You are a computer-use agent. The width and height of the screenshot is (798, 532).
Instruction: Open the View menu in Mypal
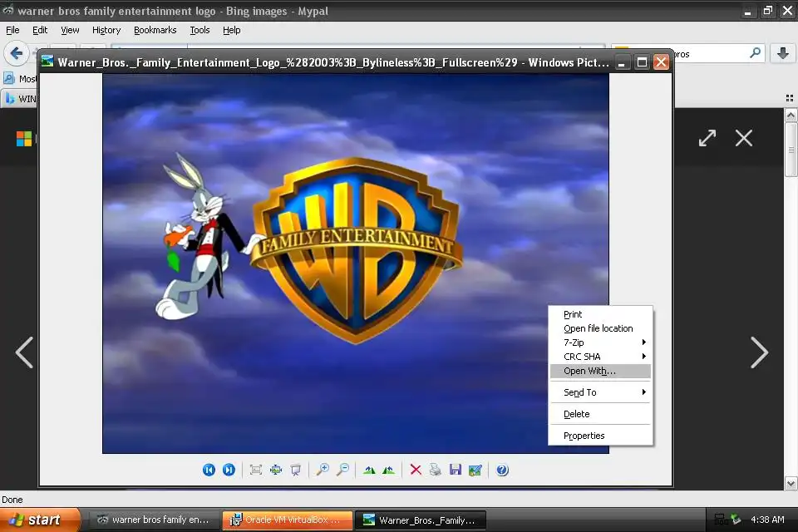click(x=70, y=30)
